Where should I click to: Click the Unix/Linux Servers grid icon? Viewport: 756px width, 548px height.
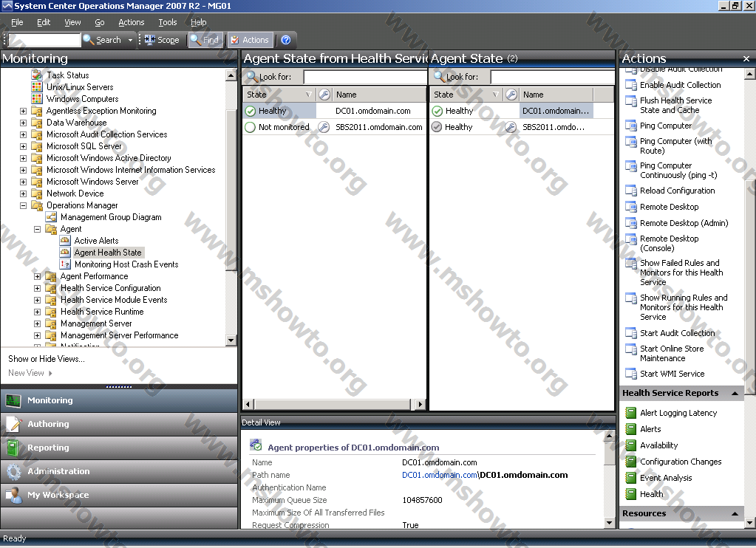37,86
